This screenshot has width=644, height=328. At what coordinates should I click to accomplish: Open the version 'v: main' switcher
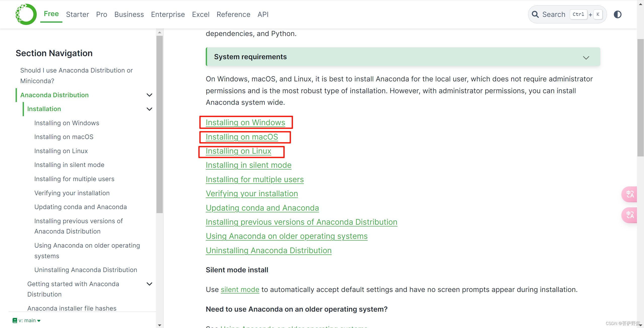(26, 320)
